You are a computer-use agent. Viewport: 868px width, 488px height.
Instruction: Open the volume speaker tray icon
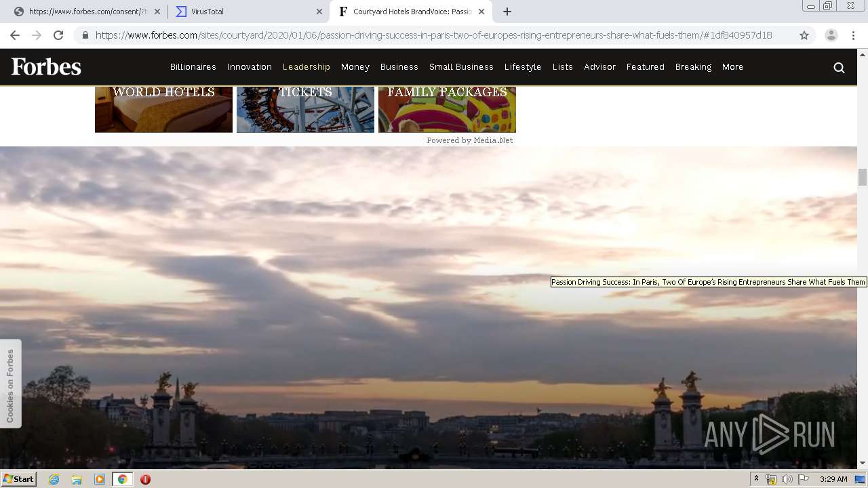click(787, 479)
